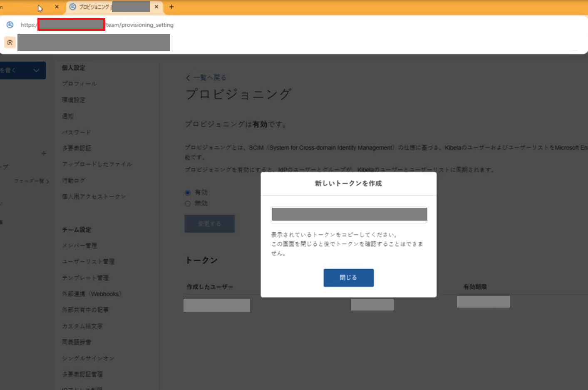The image size is (588, 390).
Task: Click the チーム設定 section heading
Action: click(77, 230)
